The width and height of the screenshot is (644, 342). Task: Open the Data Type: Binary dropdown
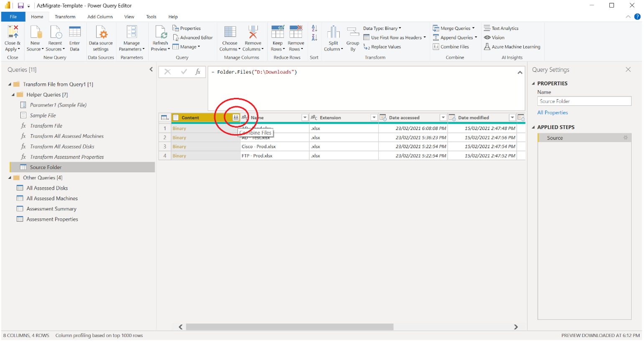[x=382, y=28]
